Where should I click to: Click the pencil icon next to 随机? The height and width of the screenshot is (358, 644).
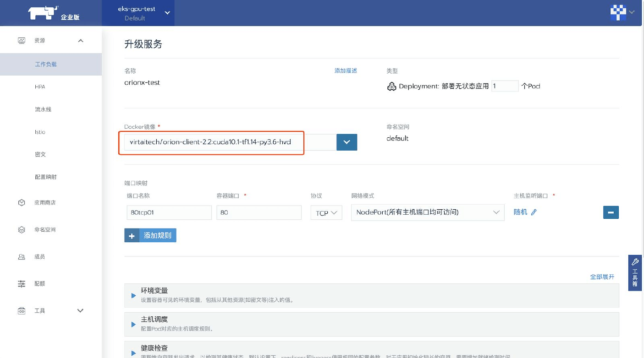[534, 212]
